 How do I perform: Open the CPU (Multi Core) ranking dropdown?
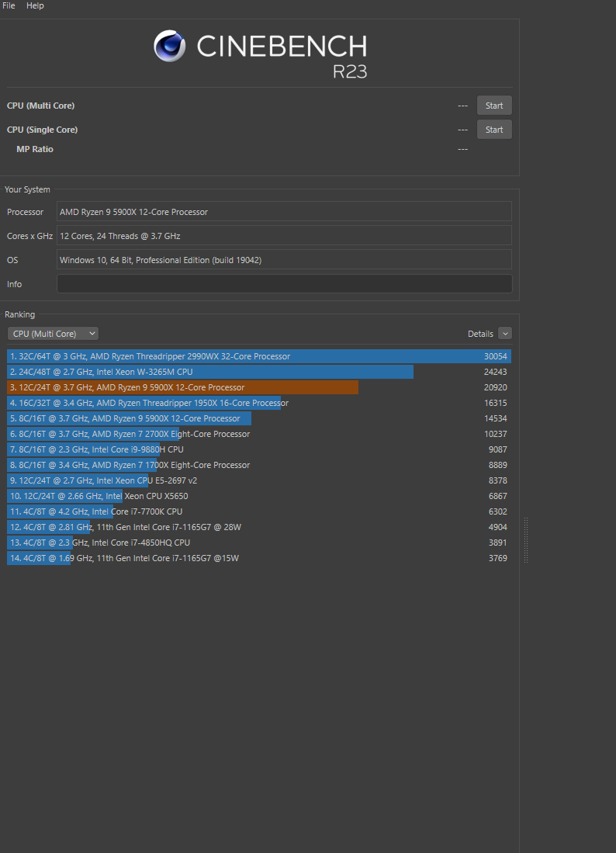pos(54,334)
